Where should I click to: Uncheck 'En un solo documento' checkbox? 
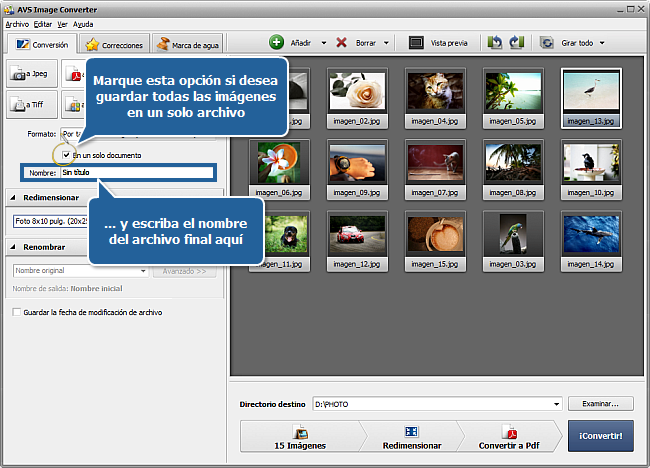(66, 156)
